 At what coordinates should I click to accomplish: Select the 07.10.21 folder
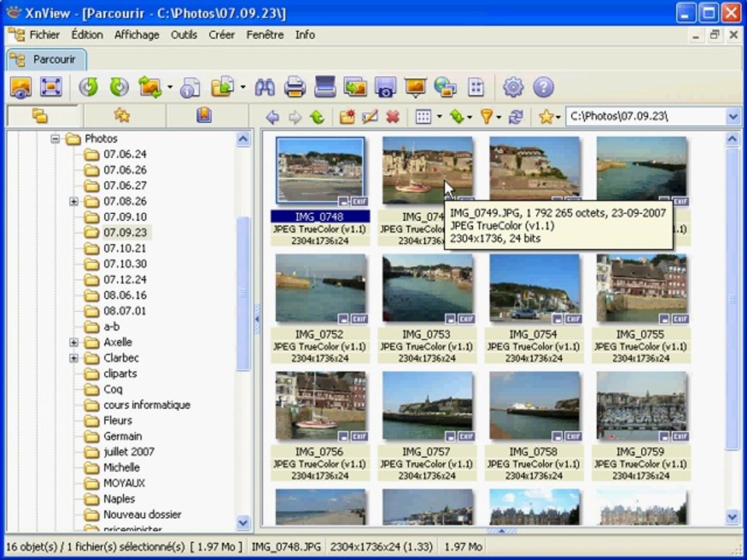(x=124, y=249)
